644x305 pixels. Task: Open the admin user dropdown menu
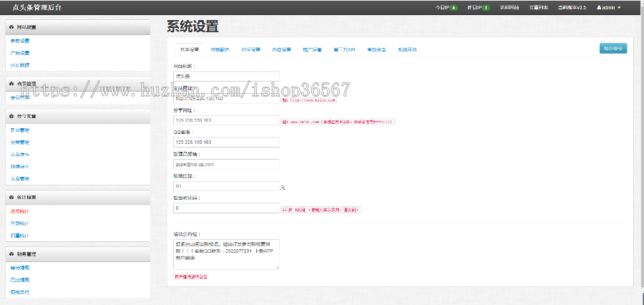[x=609, y=7]
